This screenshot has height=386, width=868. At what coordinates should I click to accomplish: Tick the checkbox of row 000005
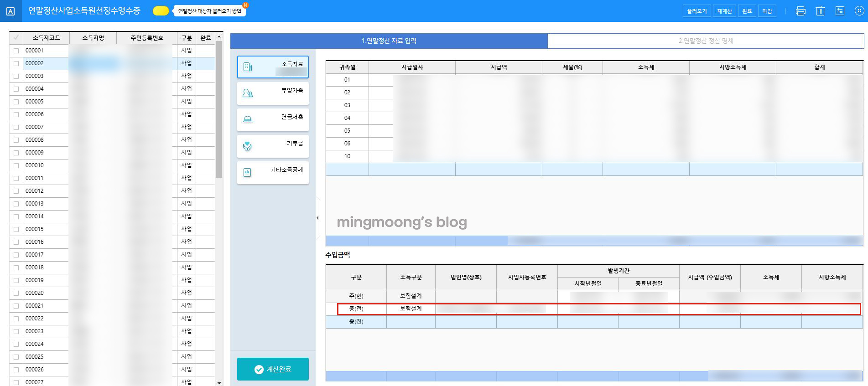pos(16,102)
